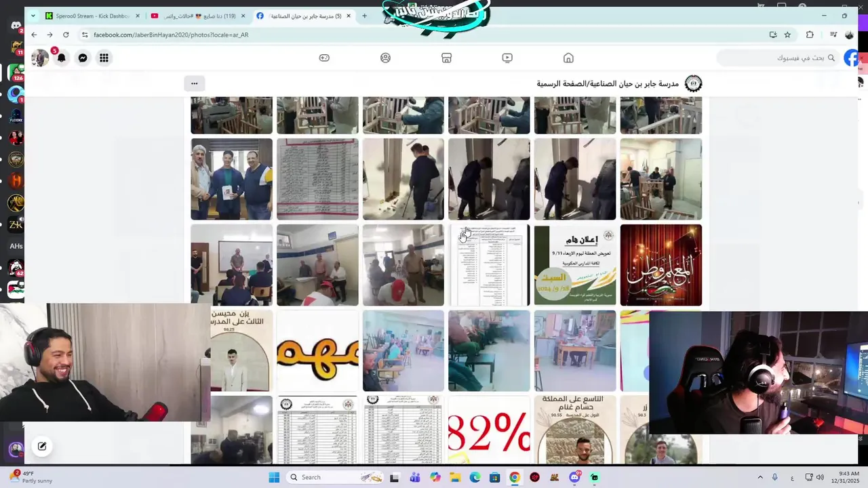This screenshot has height=488, width=868.
Task: Open Windows Start menu
Action: tap(274, 477)
